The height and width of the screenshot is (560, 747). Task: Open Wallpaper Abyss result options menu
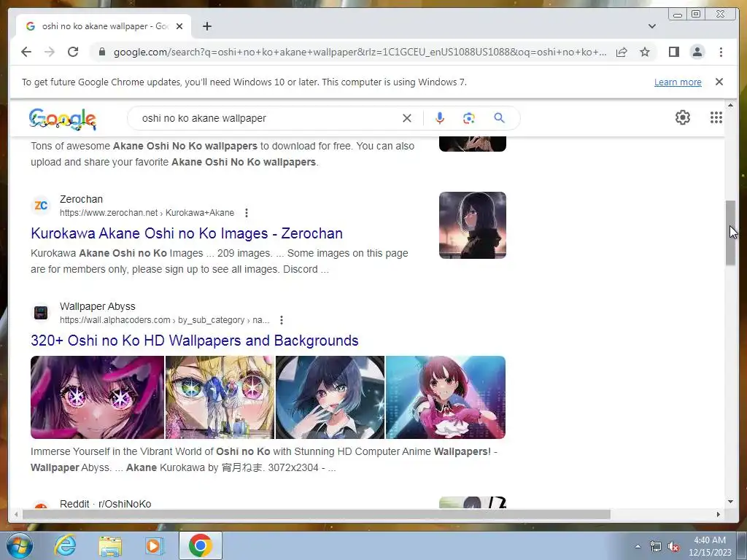pos(282,320)
